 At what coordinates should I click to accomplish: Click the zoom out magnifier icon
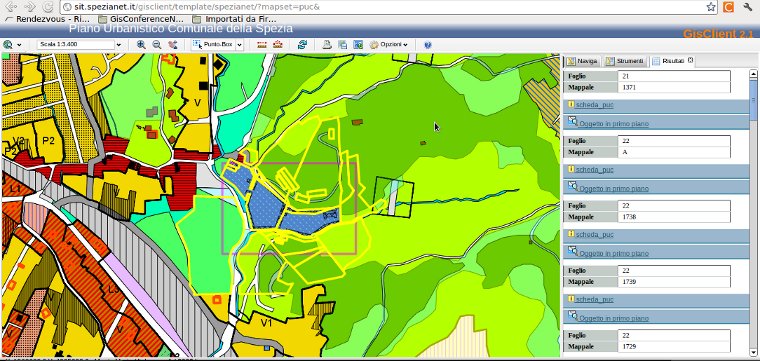coord(157,45)
